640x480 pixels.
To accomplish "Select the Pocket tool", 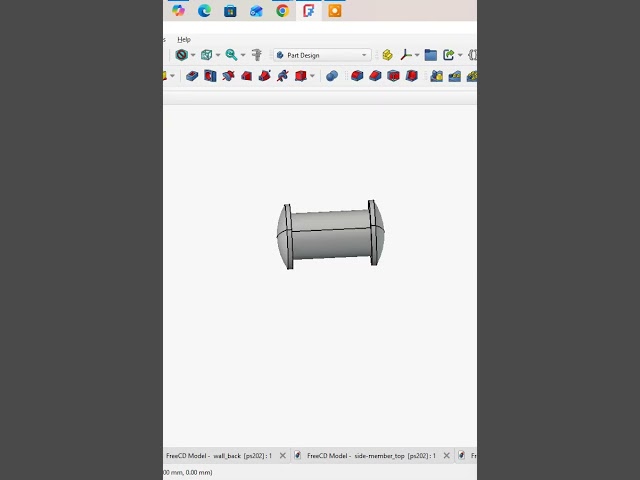I will (x=192, y=76).
